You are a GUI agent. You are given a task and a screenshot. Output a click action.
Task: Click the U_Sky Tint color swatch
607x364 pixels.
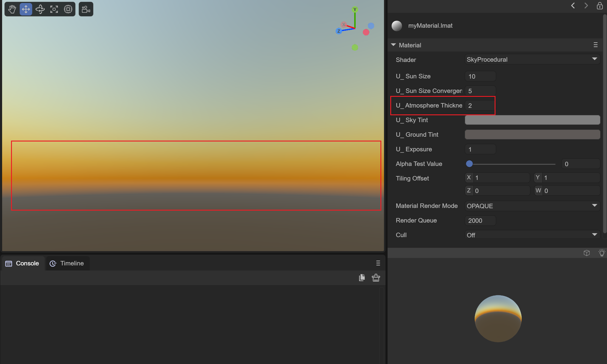[532, 120]
